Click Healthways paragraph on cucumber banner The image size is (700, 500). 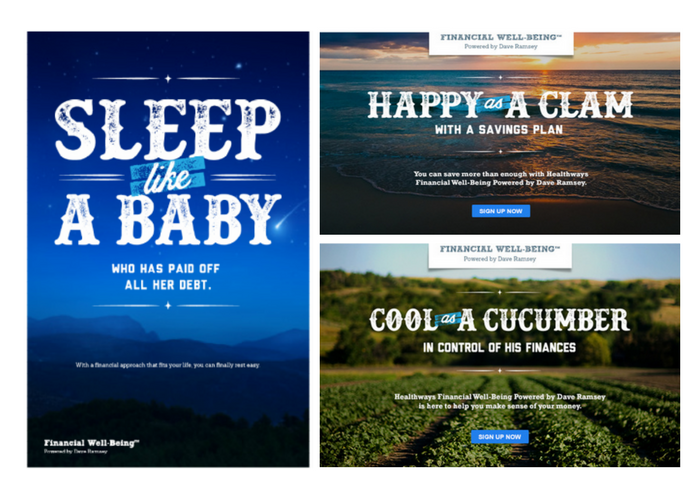point(500,401)
